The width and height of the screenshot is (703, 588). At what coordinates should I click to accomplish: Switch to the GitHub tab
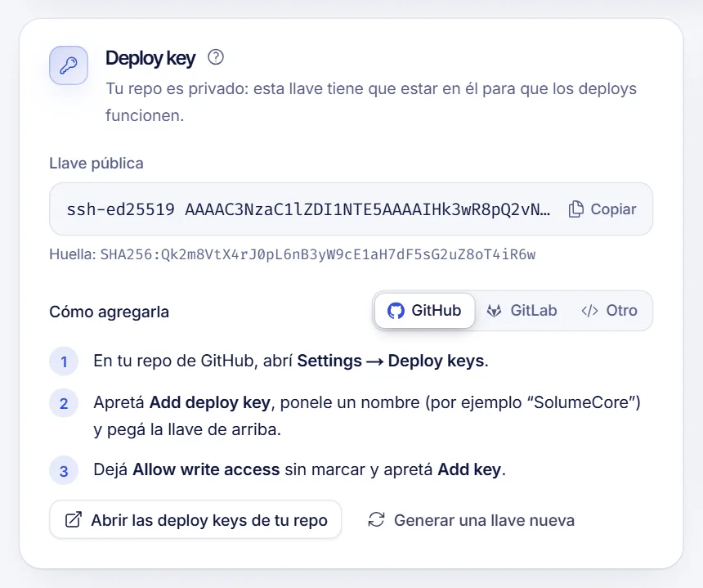tap(424, 311)
